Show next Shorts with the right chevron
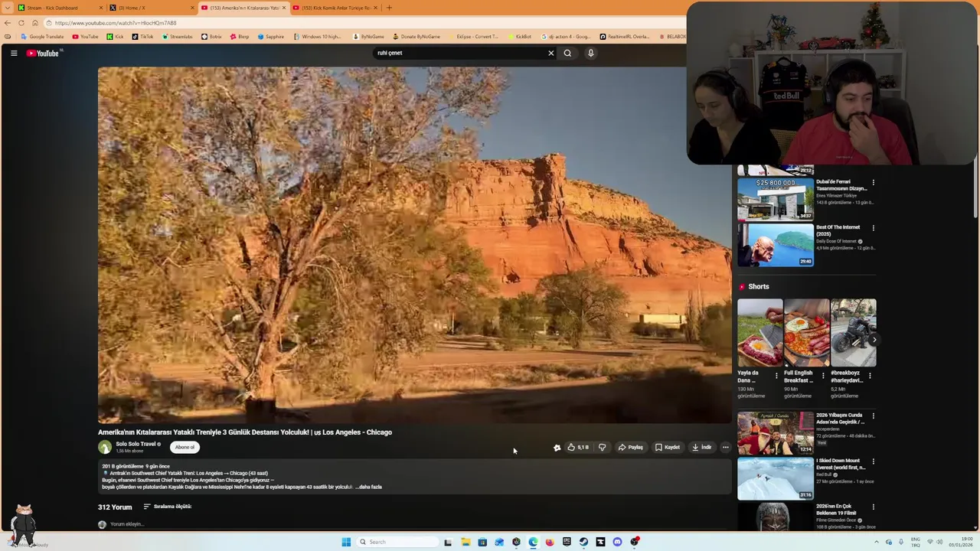The width and height of the screenshot is (980, 551). [x=874, y=340]
